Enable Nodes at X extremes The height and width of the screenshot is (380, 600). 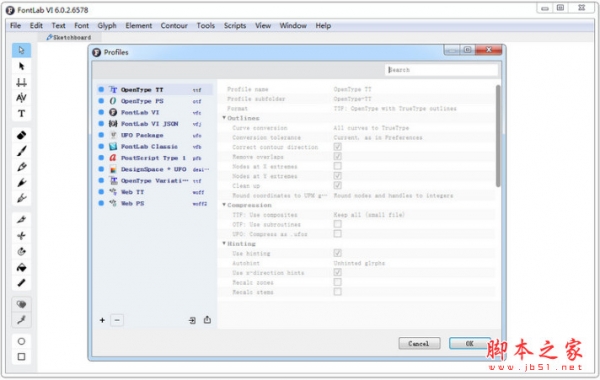tap(338, 166)
